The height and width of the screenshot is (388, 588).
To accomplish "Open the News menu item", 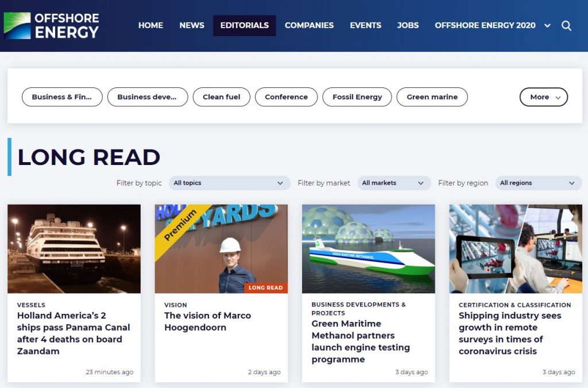I will (x=192, y=25).
